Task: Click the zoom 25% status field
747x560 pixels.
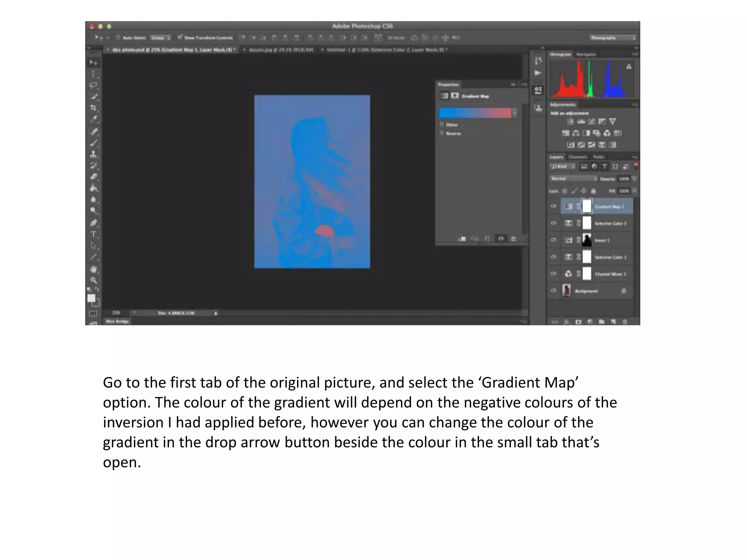Action: [x=116, y=313]
